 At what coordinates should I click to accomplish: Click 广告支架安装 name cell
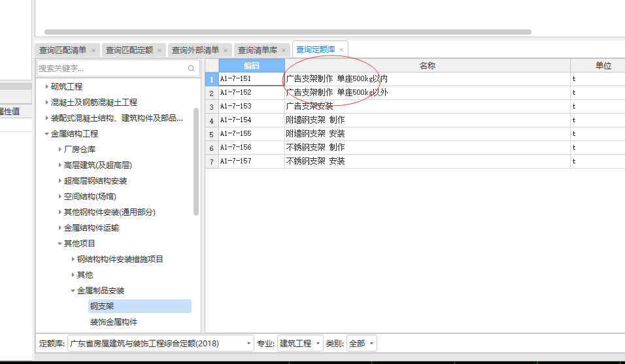click(428, 107)
